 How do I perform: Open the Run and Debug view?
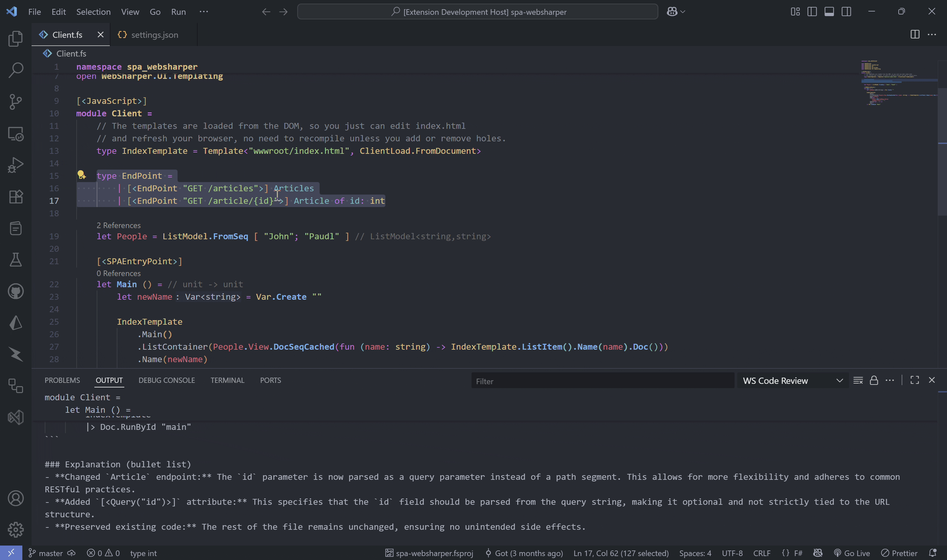(x=15, y=165)
